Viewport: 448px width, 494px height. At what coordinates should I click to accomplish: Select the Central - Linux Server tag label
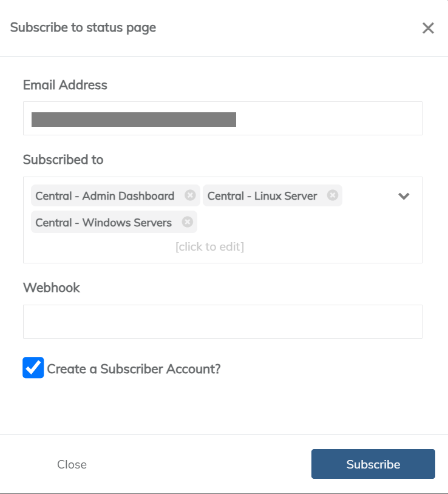262,196
